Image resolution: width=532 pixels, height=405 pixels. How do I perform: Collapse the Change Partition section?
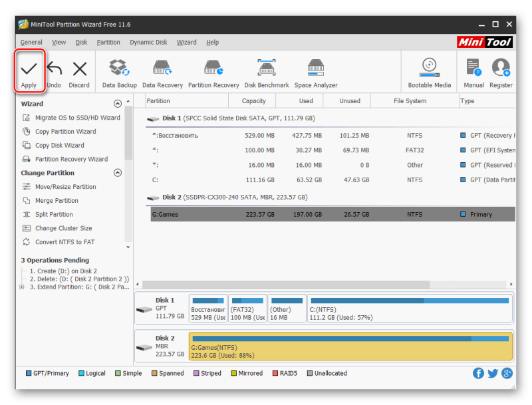pos(118,173)
